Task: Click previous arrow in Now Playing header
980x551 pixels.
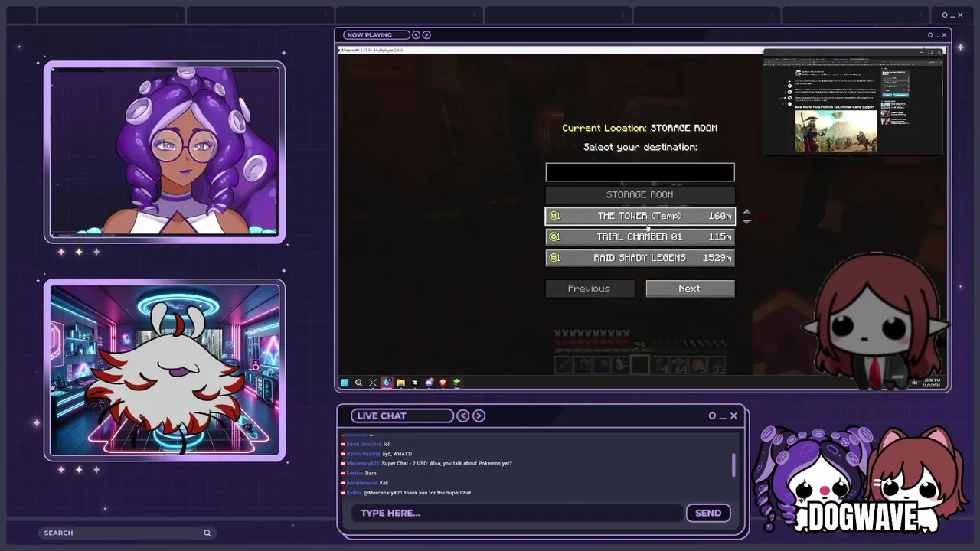Action: [x=416, y=34]
